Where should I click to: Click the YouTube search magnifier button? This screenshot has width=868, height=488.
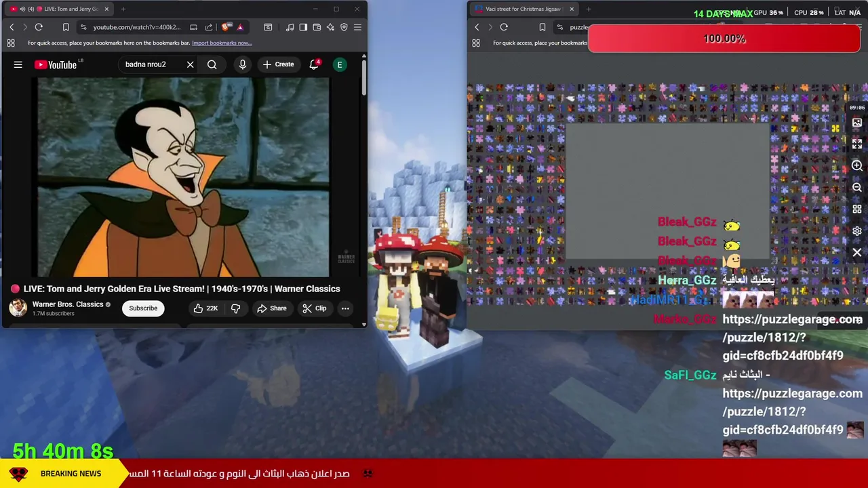pos(212,64)
